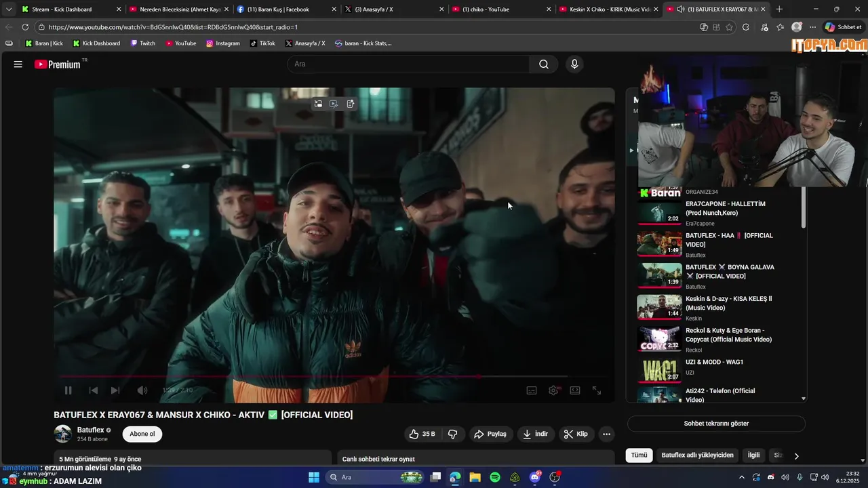
Task: Open TikTok bookmark
Action: 262,43
